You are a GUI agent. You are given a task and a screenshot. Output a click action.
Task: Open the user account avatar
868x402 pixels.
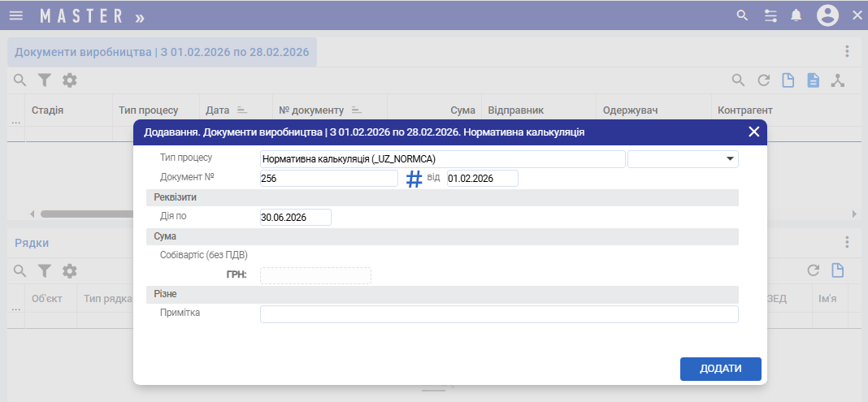tap(827, 15)
